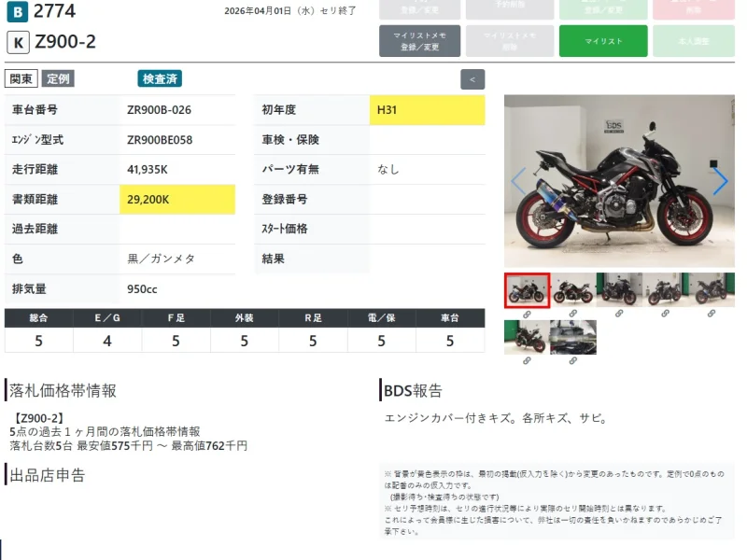Click the displacement value 950cc
The height and width of the screenshot is (560, 747).
[x=142, y=289]
